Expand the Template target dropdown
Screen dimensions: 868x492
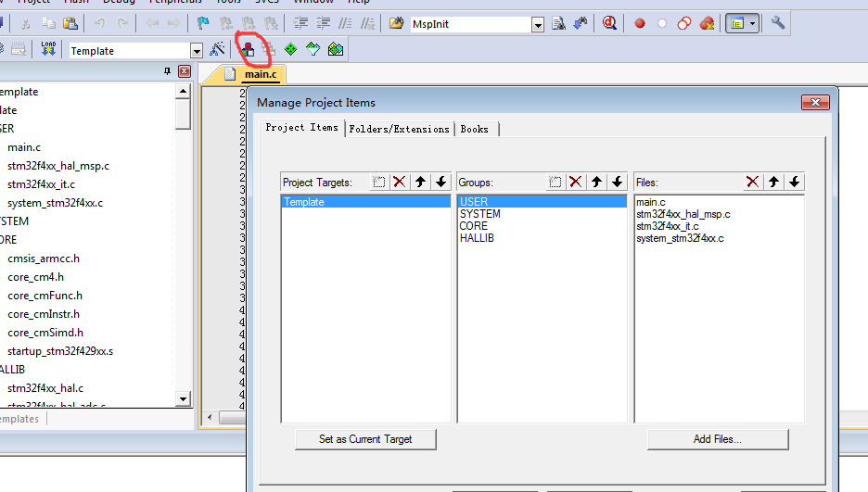pyautogui.click(x=196, y=51)
